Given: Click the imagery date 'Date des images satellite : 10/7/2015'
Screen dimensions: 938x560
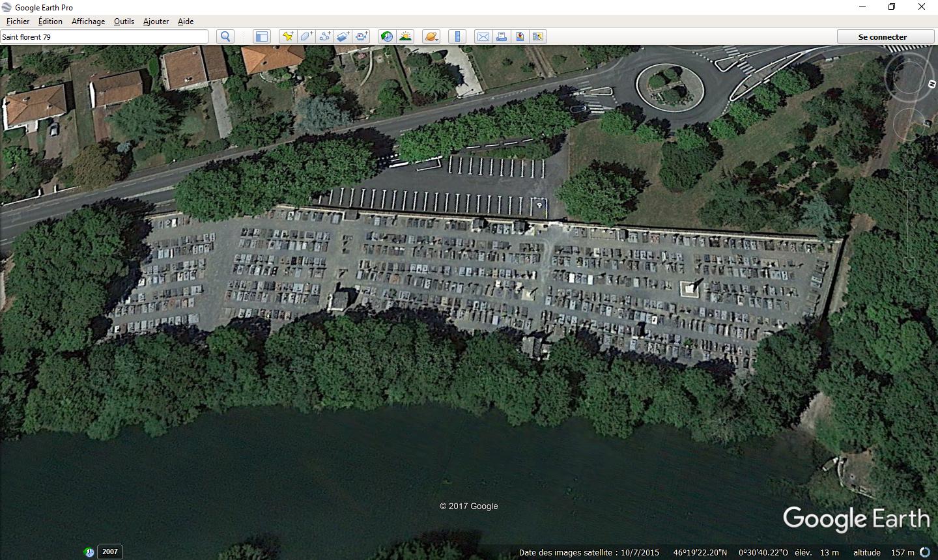Looking at the screenshot, I should coord(589,552).
